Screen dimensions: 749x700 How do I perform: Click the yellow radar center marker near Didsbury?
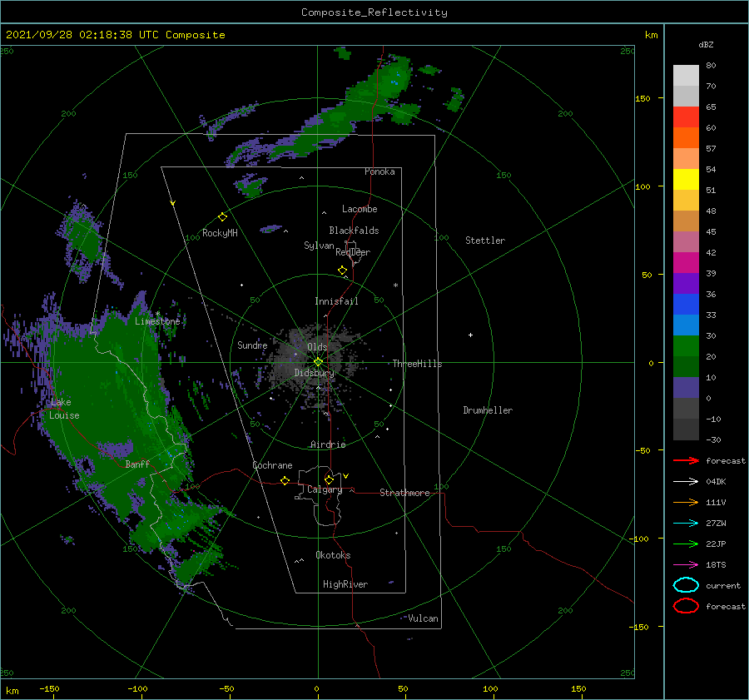(x=318, y=362)
